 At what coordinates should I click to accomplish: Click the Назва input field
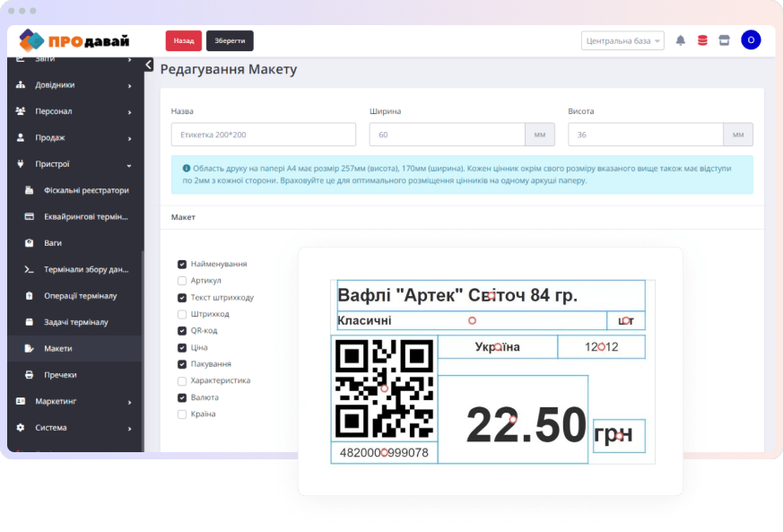coord(263,135)
